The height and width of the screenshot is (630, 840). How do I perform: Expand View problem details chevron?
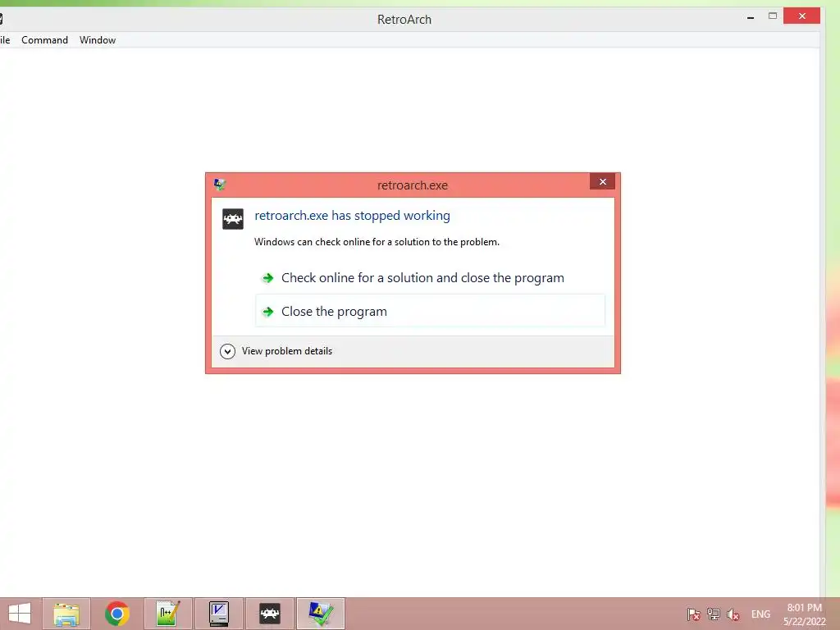228,351
